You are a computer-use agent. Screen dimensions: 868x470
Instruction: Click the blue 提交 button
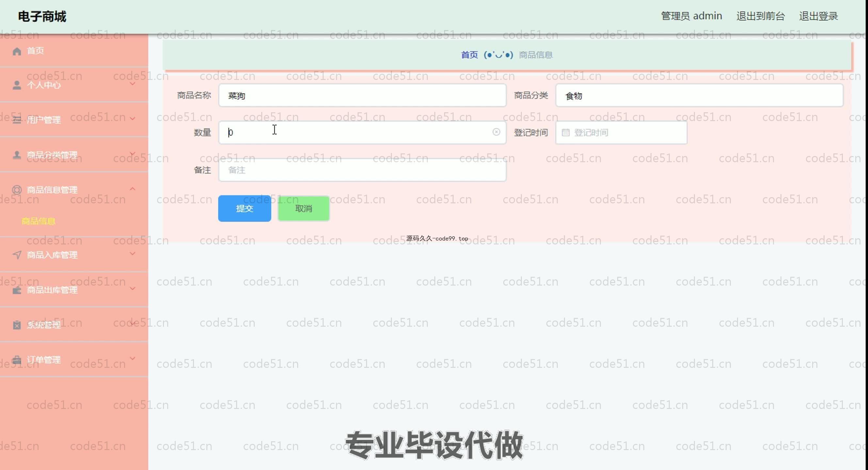point(245,209)
